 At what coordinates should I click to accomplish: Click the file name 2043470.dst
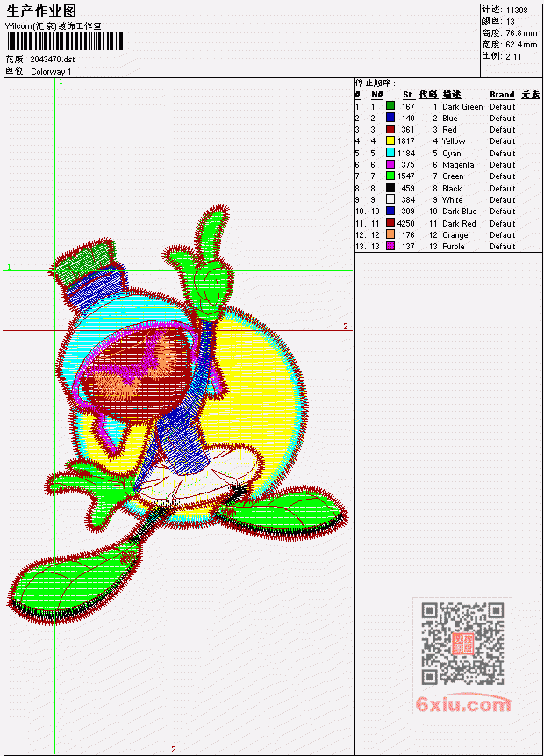53,60
